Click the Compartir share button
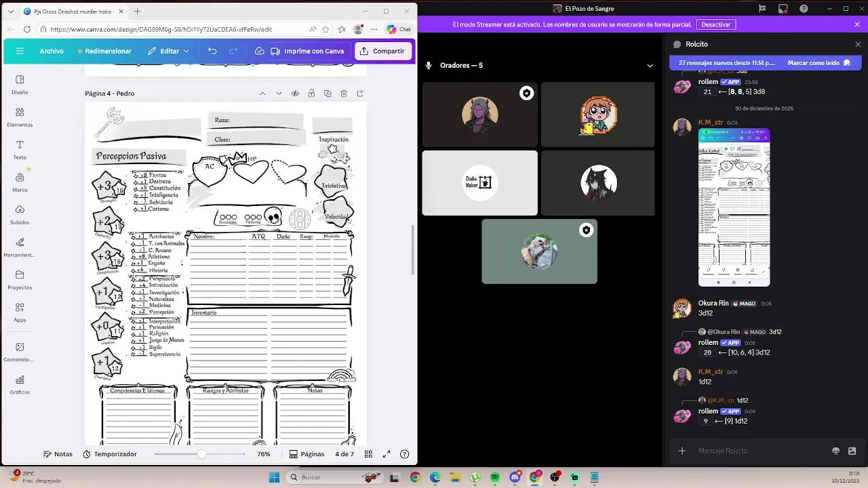This screenshot has width=868, height=488. (382, 51)
